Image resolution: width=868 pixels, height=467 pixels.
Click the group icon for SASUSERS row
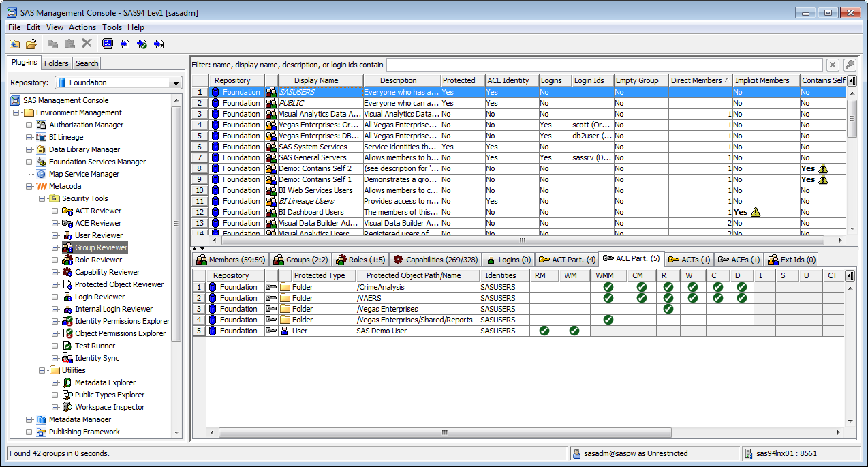tap(271, 92)
